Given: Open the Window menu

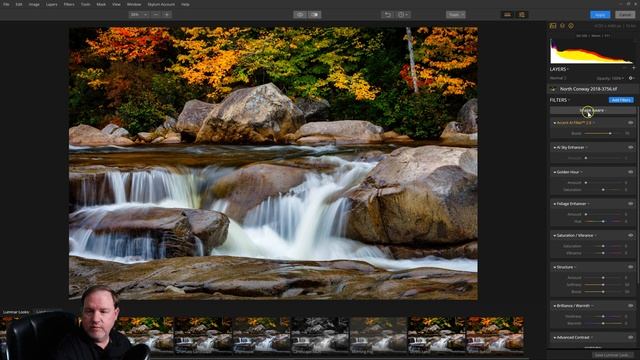Looking at the screenshot, I should click(x=134, y=4).
